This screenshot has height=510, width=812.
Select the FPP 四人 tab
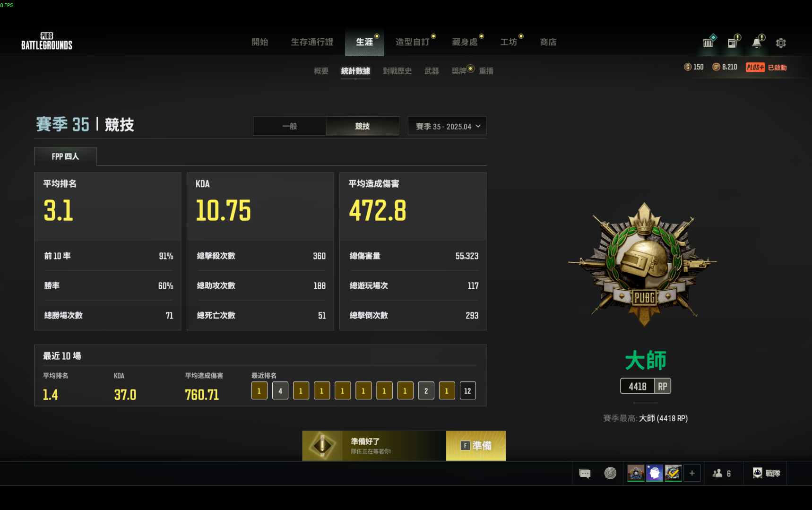click(x=65, y=156)
